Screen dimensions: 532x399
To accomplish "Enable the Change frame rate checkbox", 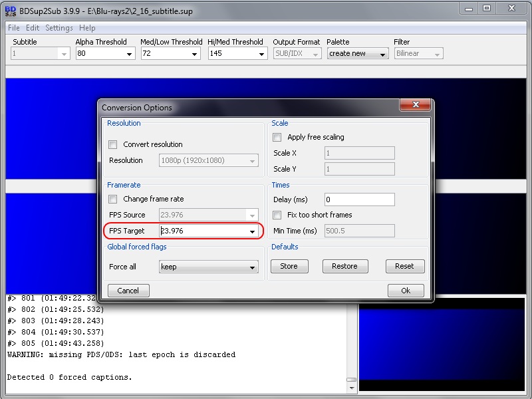I will [112, 199].
